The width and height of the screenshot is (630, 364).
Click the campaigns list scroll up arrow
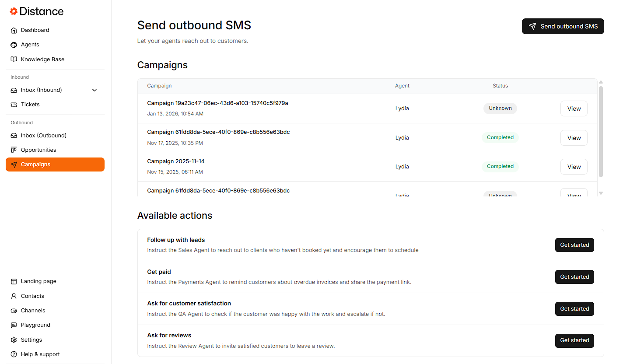coord(601,82)
